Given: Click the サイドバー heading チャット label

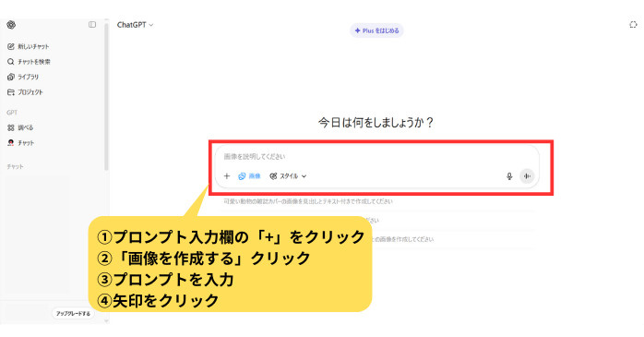Looking at the screenshot, I should pos(15,167).
